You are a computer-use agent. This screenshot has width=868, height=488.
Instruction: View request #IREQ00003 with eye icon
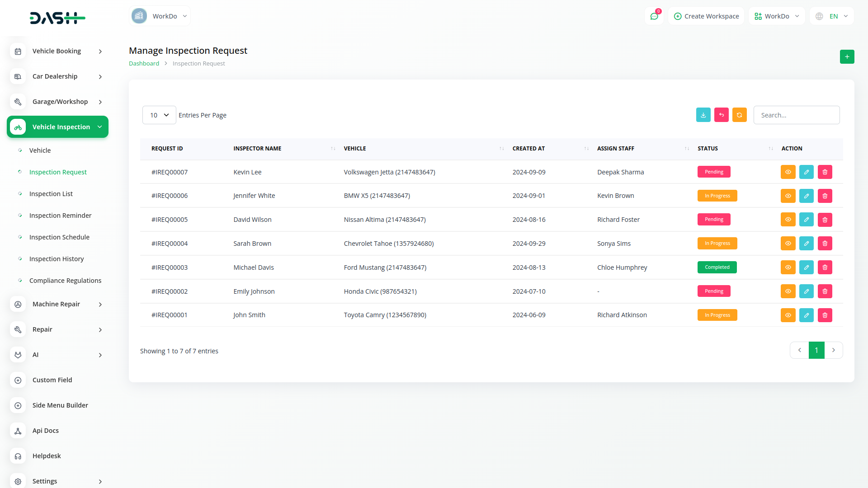point(788,267)
